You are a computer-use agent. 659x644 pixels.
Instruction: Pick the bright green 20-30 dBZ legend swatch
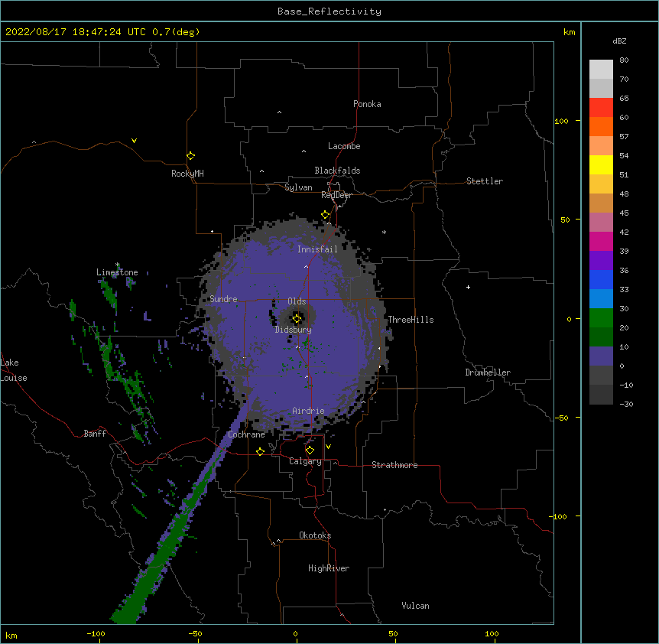pos(601,318)
